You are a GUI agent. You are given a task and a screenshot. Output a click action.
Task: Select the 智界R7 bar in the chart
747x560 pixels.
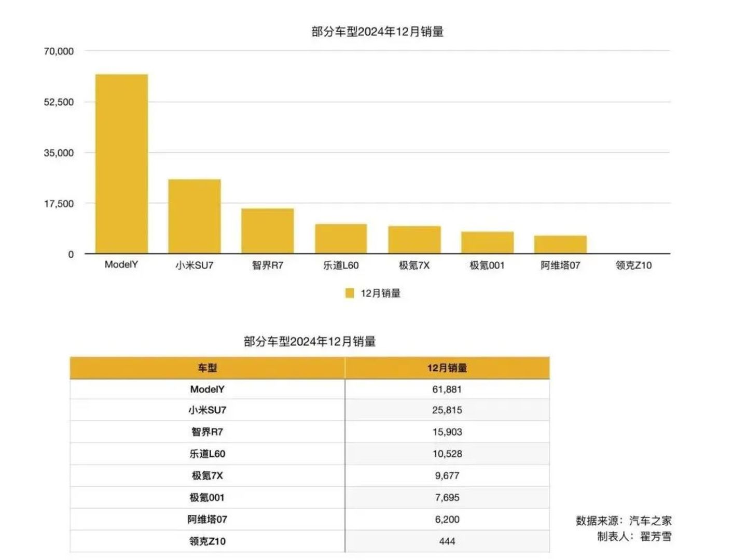pyautogui.click(x=267, y=231)
